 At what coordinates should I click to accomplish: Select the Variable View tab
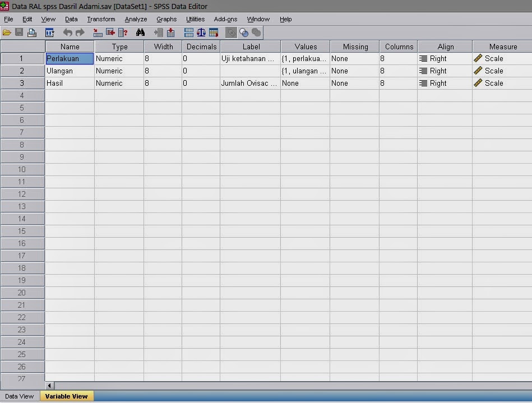coord(67,396)
